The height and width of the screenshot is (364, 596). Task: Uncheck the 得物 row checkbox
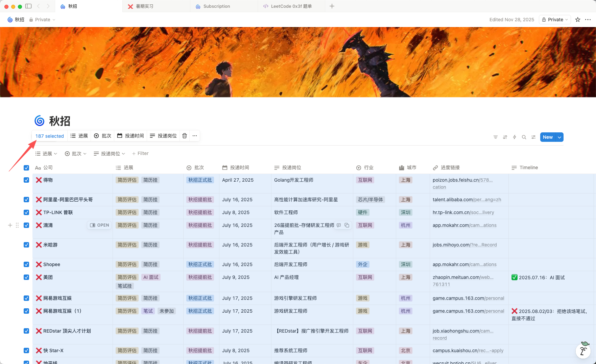tap(26, 180)
